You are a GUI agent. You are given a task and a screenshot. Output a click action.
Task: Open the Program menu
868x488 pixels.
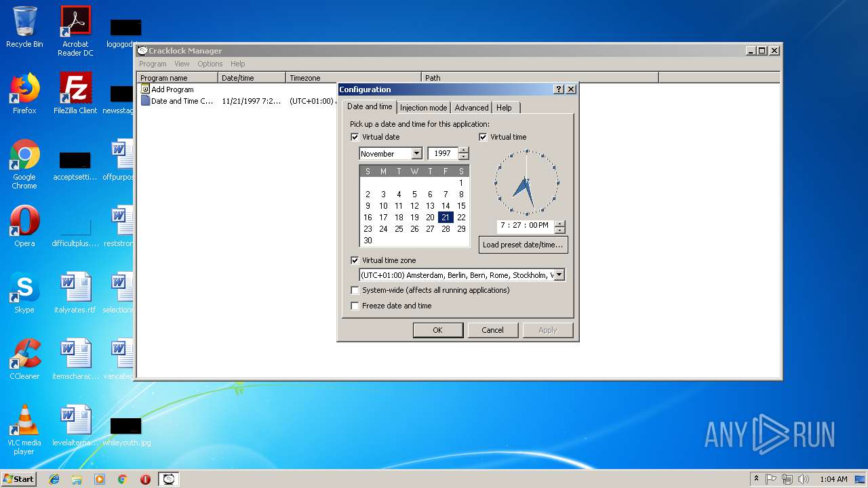[x=153, y=64]
